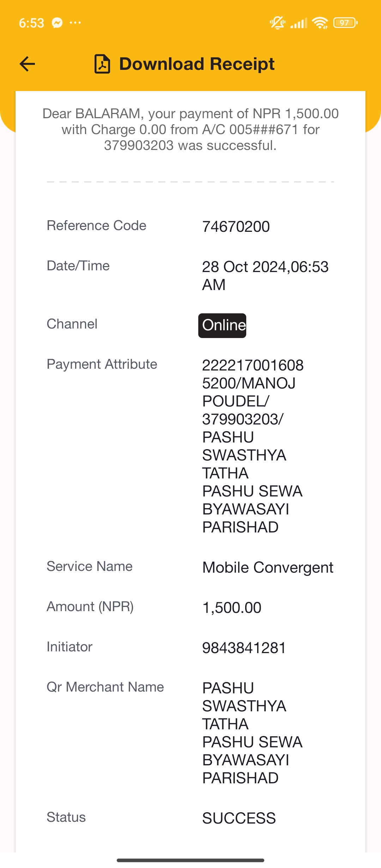The image size is (381, 868).
Task: Tap the Messenger notification icon
Action: [57, 23]
